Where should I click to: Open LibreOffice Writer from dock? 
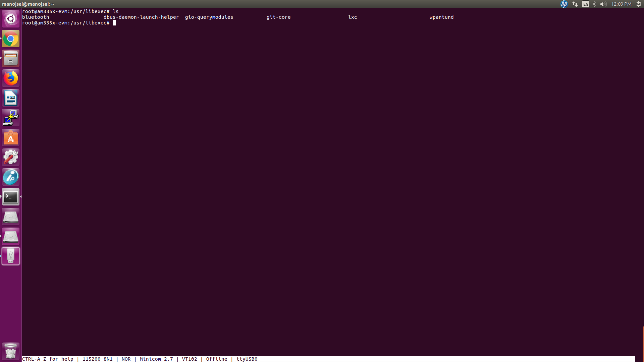(x=11, y=98)
